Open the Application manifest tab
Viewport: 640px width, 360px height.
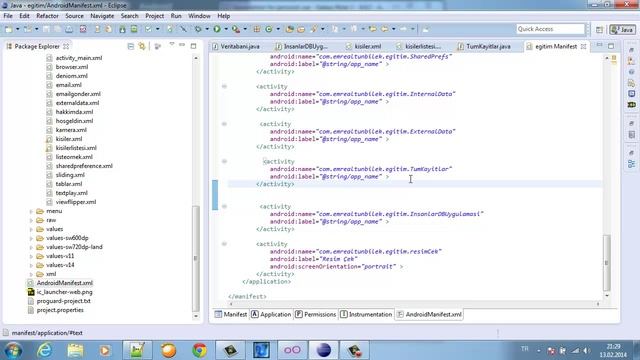271,314
